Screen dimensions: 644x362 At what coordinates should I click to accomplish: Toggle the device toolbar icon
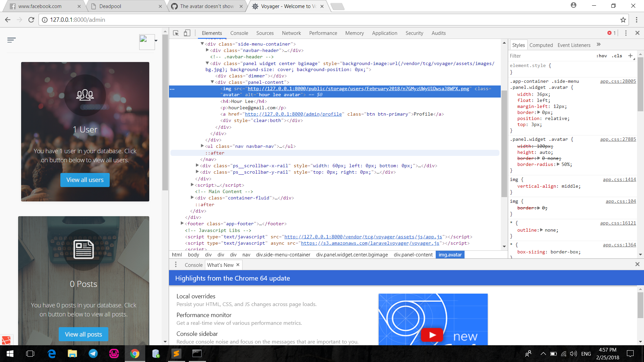[x=187, y=33]
